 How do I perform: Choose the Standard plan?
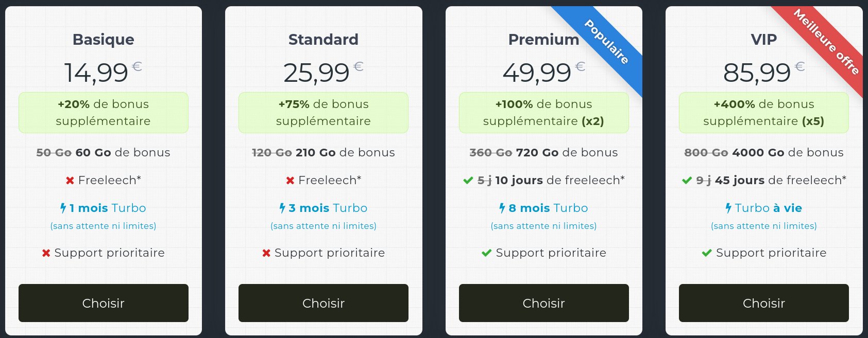[x=323, y=303]
